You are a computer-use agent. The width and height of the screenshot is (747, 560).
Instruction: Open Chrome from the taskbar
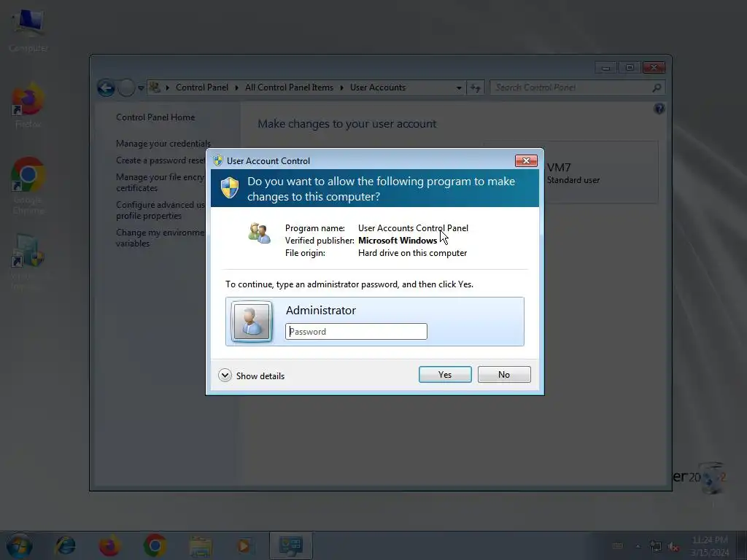pyautogui.click(x=155, y=545)
